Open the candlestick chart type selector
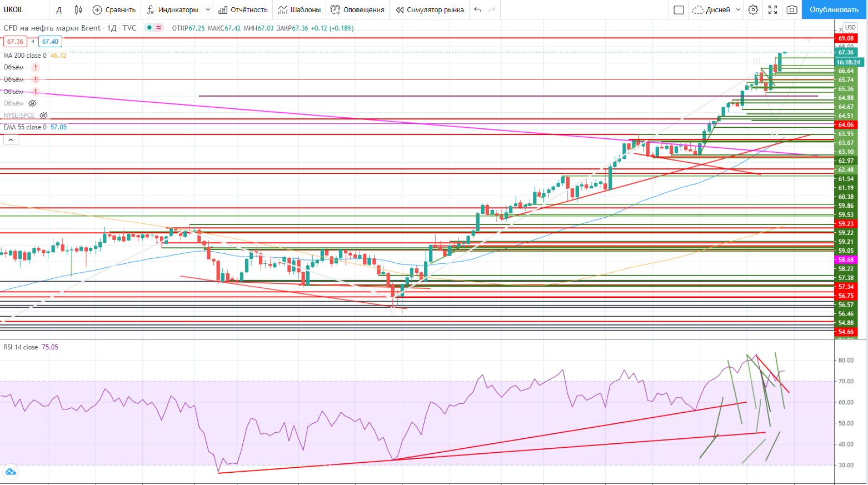 click(78, 9)
